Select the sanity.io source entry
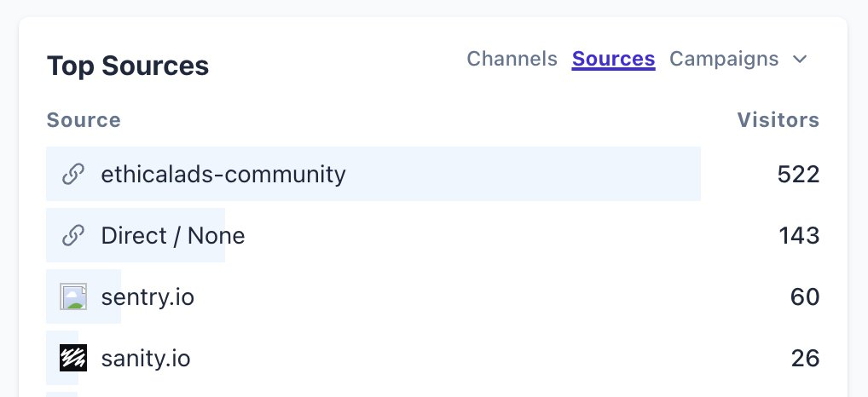868x397 pixels. pos(146,359)
